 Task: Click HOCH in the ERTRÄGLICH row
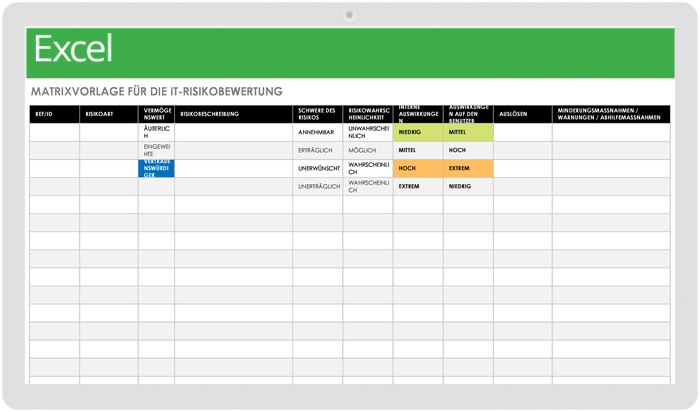pyautogui.click(x=468, y=150)
